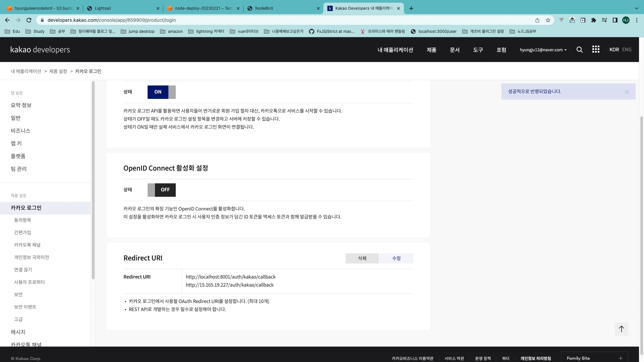Screen dimensions: 644x362
Task: Select KOR language option
Action: 614,50
